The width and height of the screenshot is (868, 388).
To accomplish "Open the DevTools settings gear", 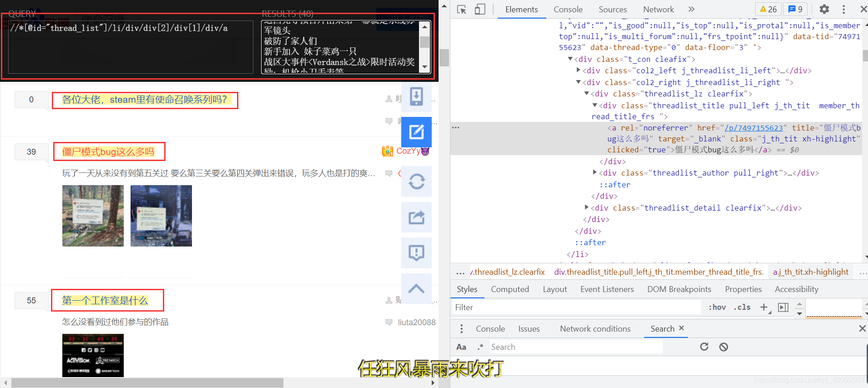I will 824,9.
